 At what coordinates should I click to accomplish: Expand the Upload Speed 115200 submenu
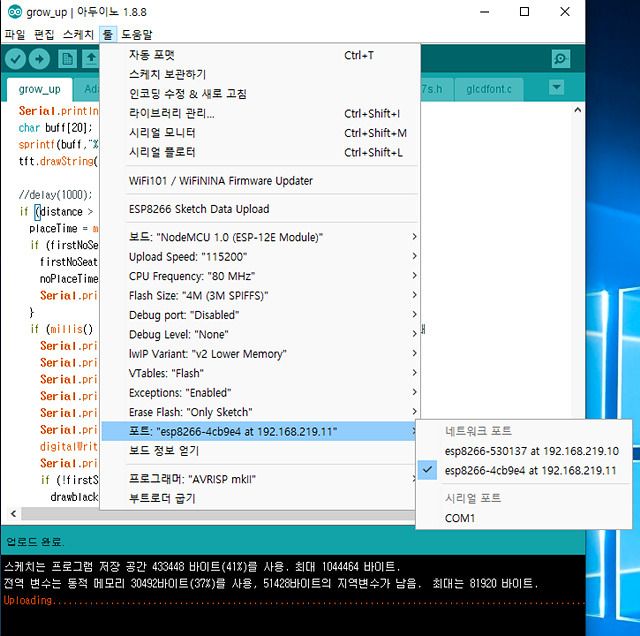point(260,256)
